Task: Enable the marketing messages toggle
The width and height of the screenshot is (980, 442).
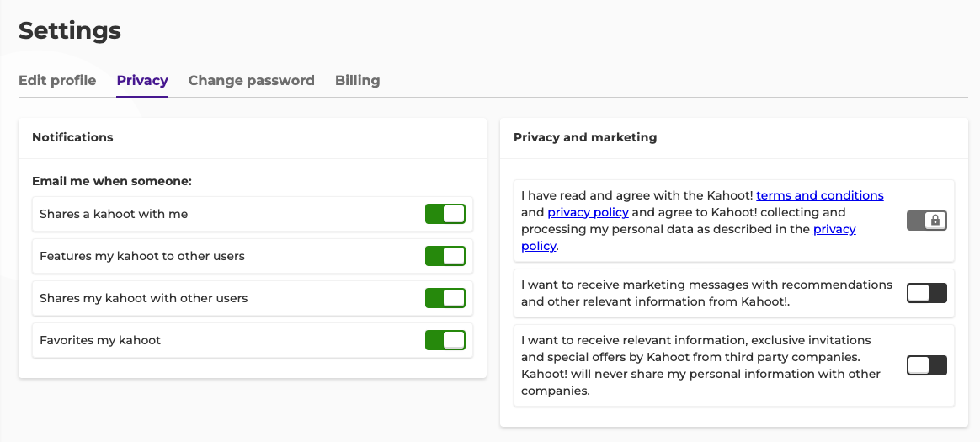Action: [x=926, y=293]
